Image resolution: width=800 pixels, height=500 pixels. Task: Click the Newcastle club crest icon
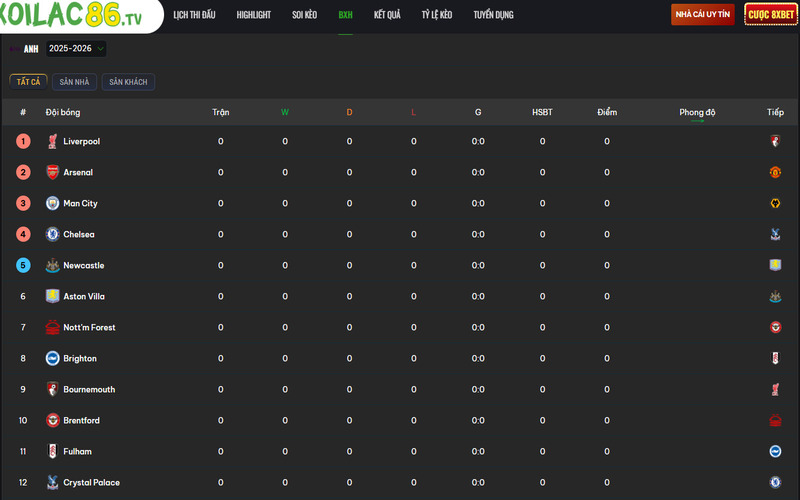pyautogui.click(x=53, y=265)
